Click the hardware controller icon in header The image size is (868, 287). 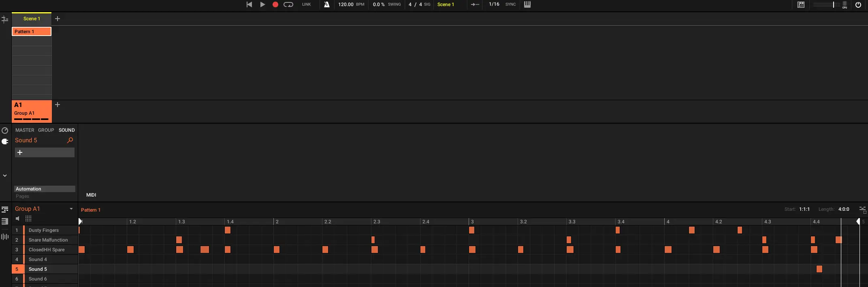pos(801,5)
